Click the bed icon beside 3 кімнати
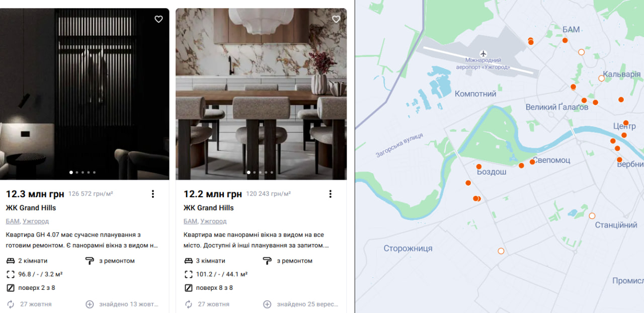Image resolution: width=644 pixels, height=313 pixels. tap(188, 261)
